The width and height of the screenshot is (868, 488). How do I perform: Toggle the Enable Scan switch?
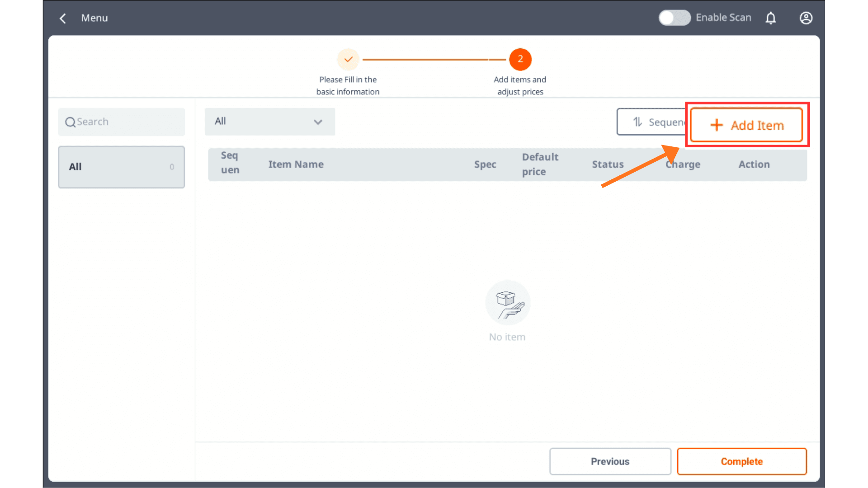pos(674,18)
